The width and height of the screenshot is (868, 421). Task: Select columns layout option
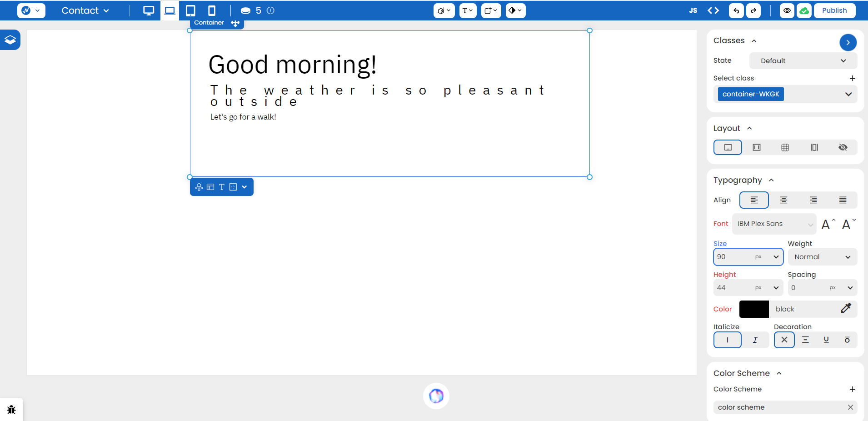click(x=814, y=147)
